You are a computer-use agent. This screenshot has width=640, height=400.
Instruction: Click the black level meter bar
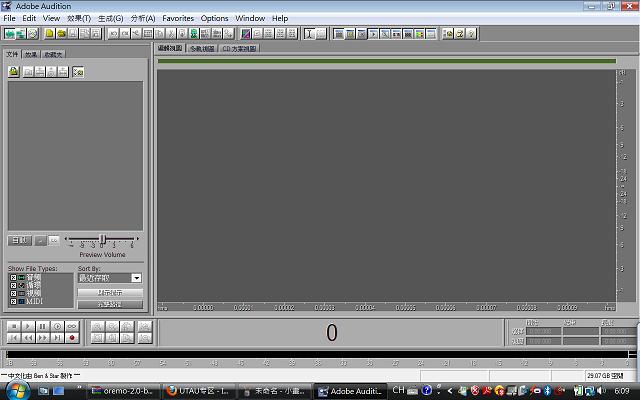pyautogui.click(x=317, y=354)
